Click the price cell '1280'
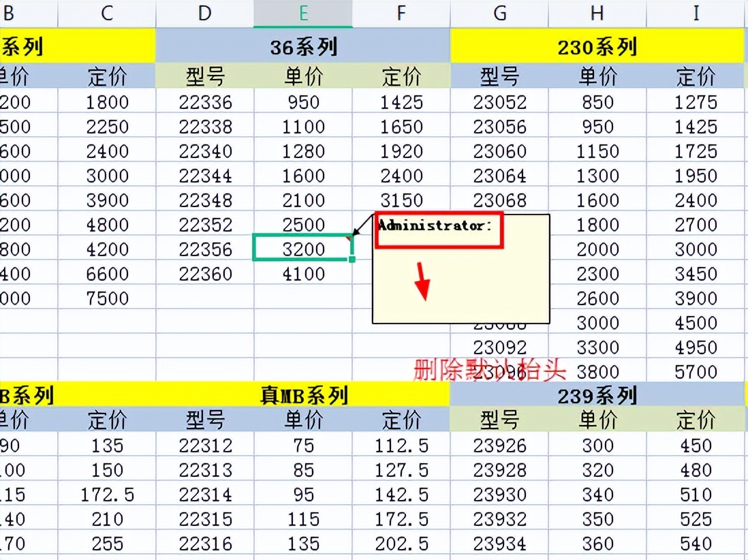Screen dimensions: 748x560 pos(303,151)
